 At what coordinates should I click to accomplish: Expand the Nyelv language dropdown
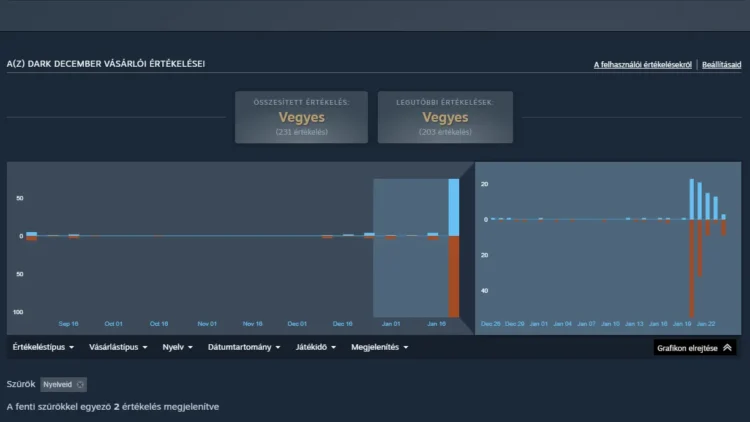(x=178, y=348)
